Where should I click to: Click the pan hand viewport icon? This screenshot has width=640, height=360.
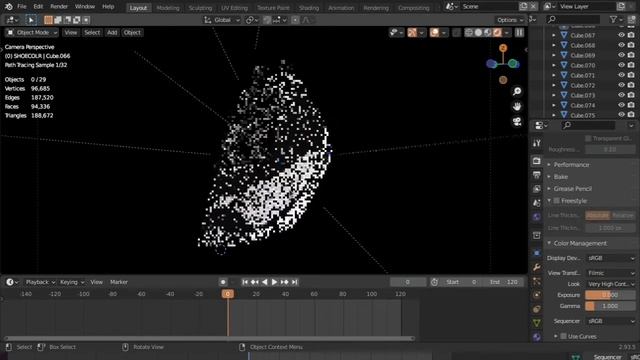(x=517, y=106)
